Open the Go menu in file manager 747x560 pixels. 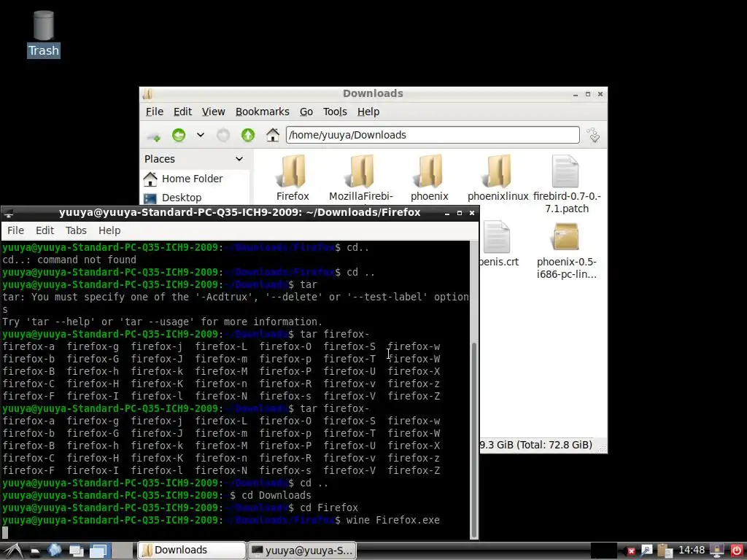point(306,112)
